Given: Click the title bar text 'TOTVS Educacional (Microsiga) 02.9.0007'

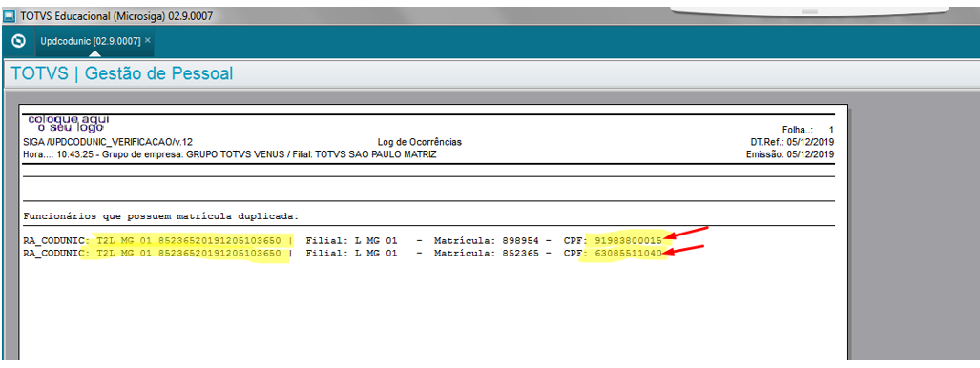Looking at the screenshot, I should (x=116, y=16).
